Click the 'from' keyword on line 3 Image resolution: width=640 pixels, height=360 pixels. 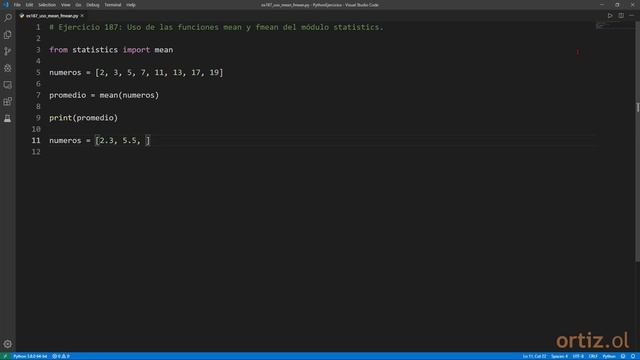[x=58, y=50]
